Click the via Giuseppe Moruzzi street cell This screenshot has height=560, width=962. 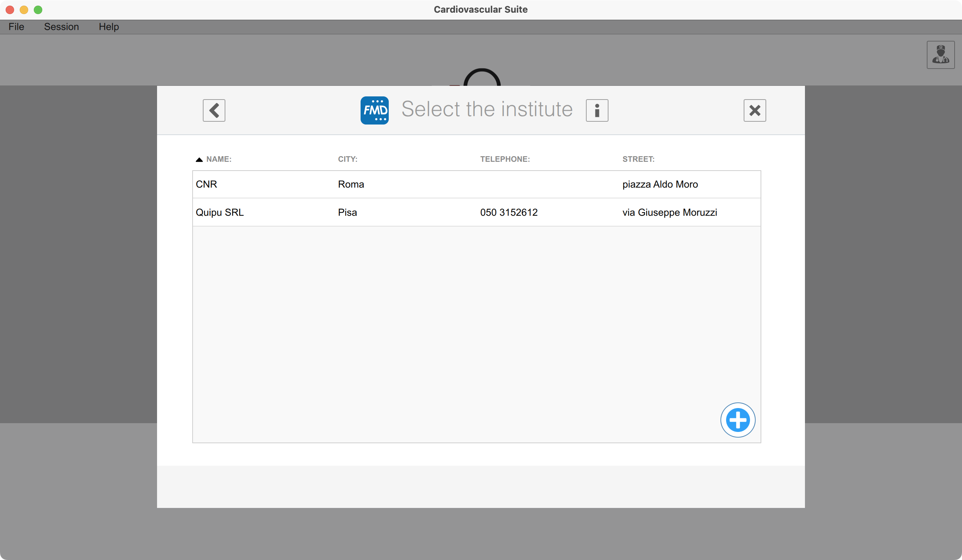670,212
